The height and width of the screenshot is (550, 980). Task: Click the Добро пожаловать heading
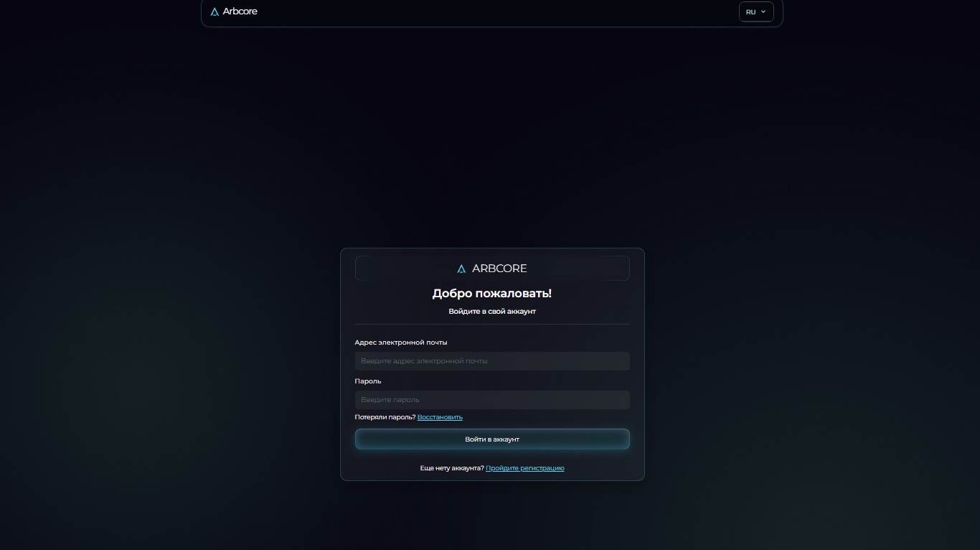[x=492, y=293]
